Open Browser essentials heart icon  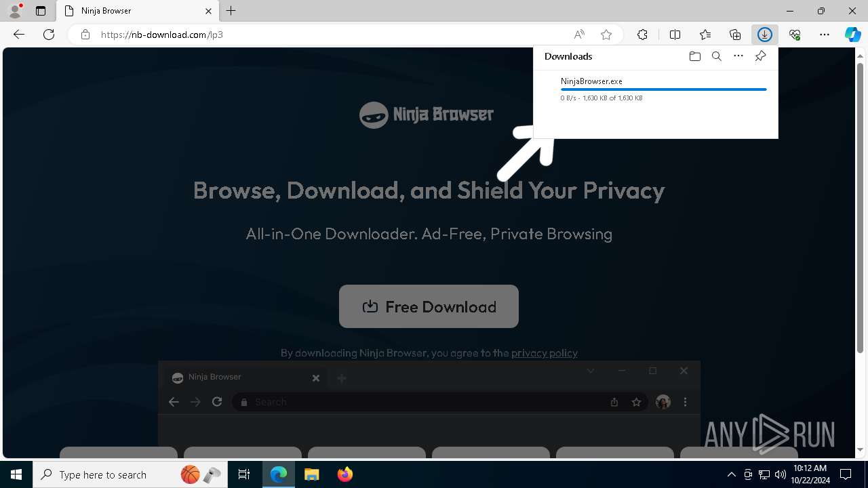[x=795, y=35]
